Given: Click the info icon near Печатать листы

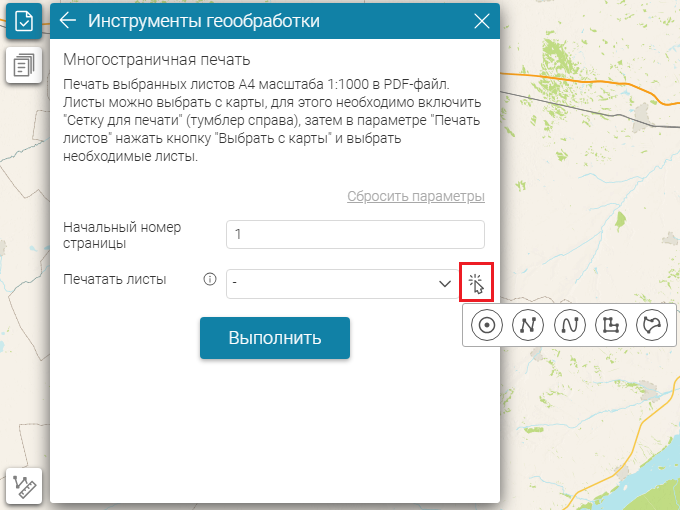Looking at the screenshot, I should click(x=210, y=280).
